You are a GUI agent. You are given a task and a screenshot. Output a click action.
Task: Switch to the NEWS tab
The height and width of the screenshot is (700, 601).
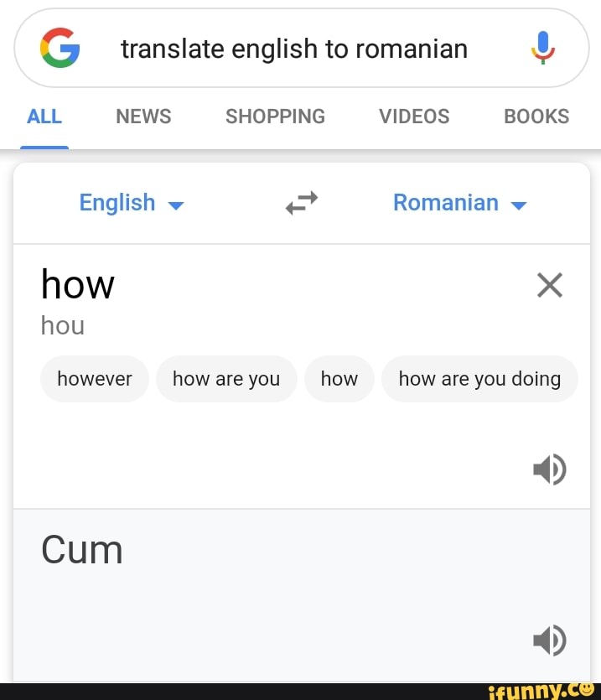142,117
